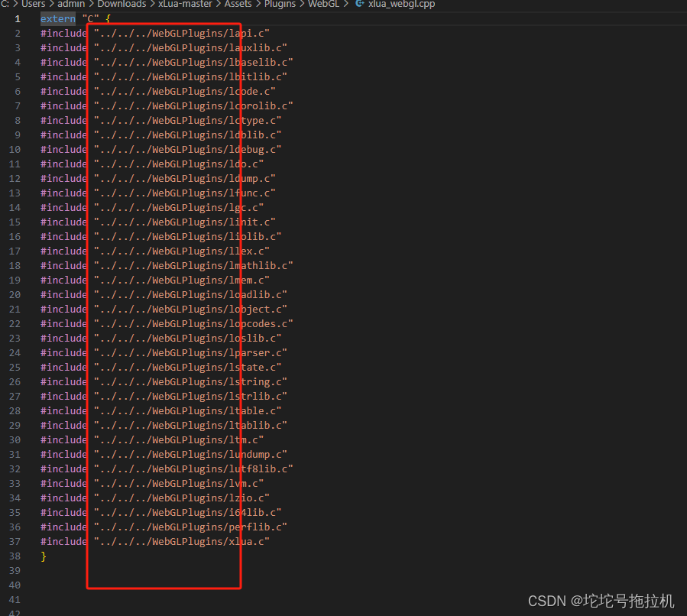Click the lgc.c include path

(x=179, y=208)
